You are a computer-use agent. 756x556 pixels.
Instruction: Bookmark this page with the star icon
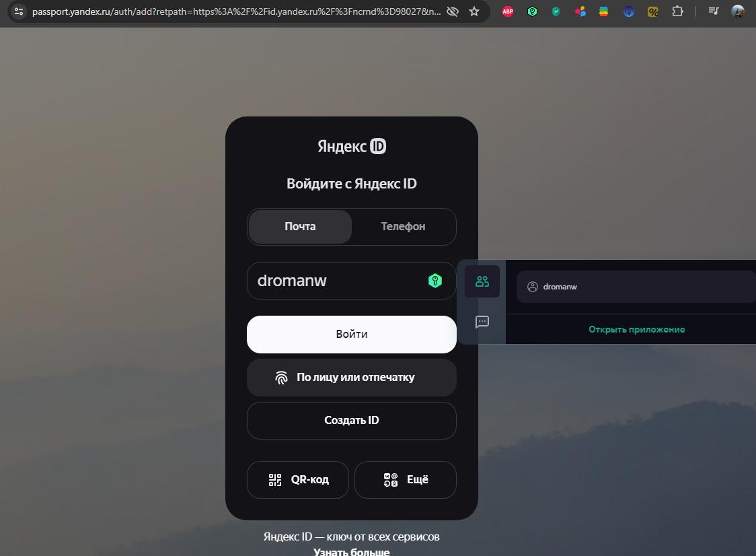point(474,11)
